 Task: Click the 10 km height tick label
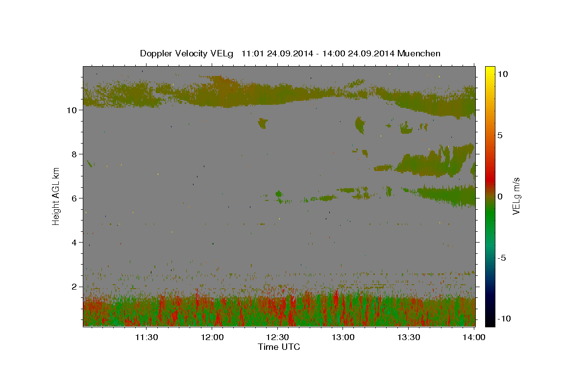72,110
